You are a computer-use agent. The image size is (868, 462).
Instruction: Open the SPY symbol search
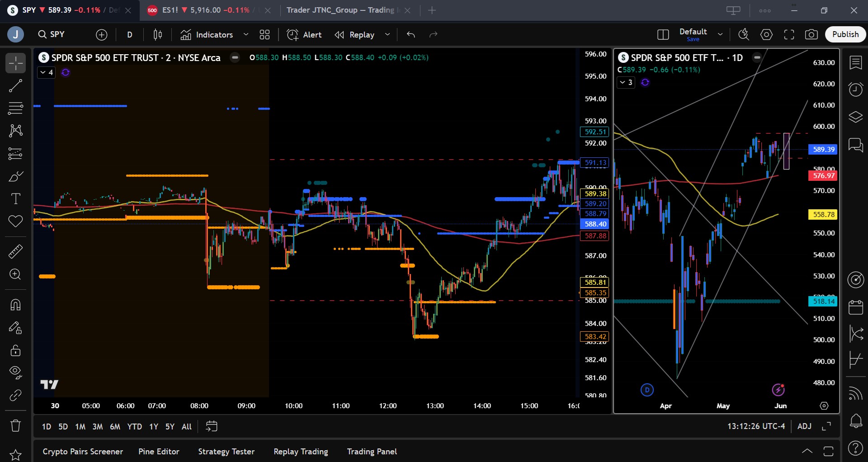click(x=52, y=34)
